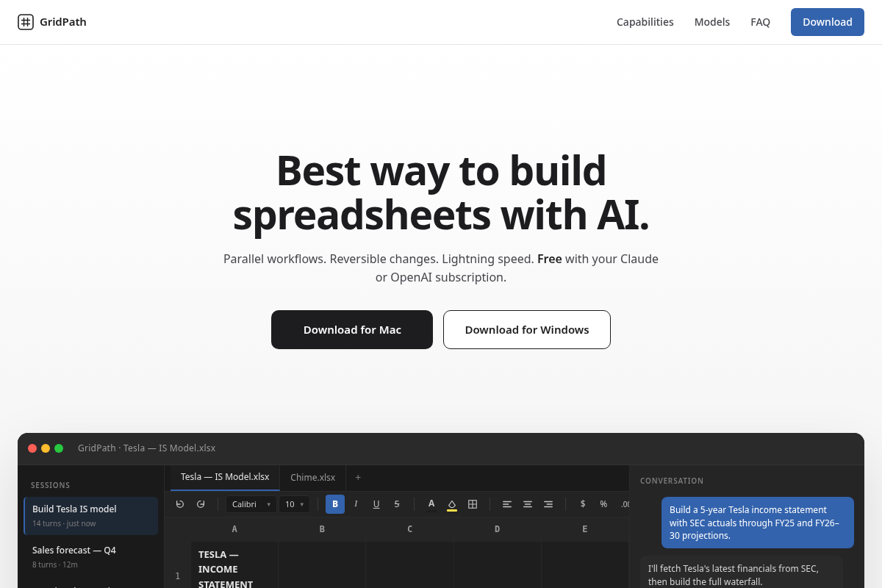Select column D header

pos(497,529)
